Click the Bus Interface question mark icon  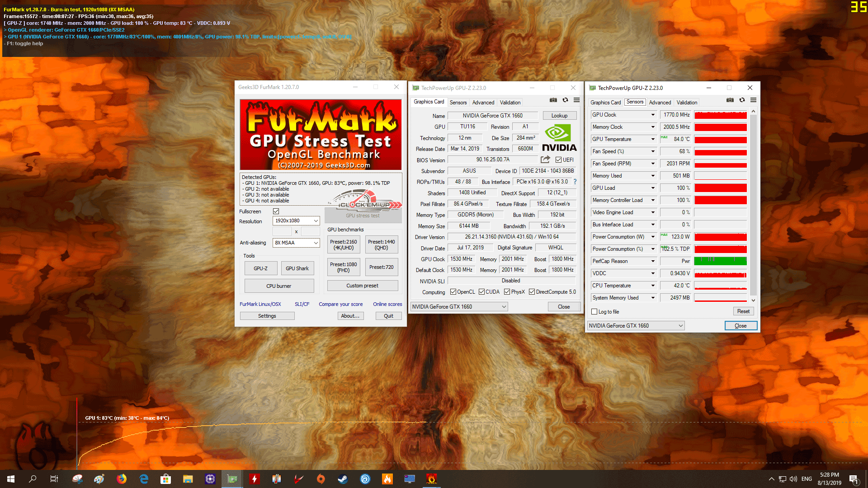[575, 182]
